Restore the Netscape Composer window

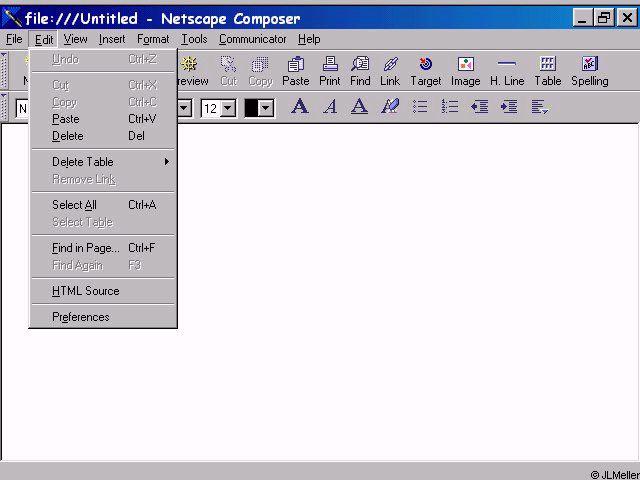tap(604, 18)
